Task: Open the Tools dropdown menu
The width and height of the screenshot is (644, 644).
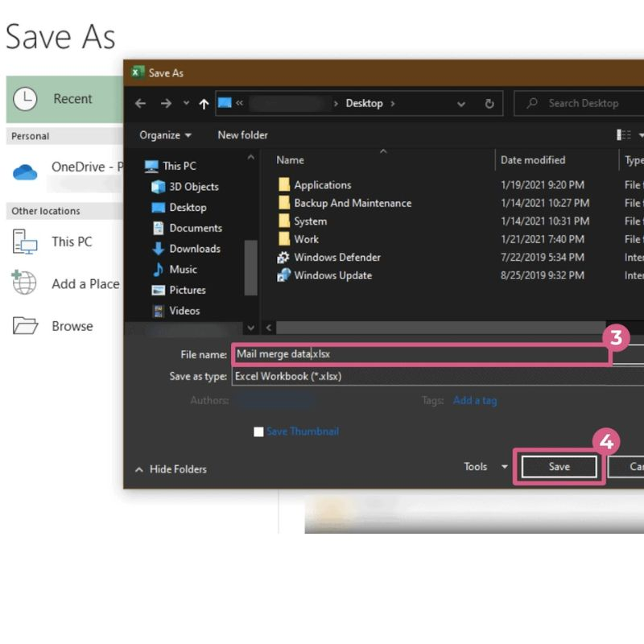Action: (485, 467)
